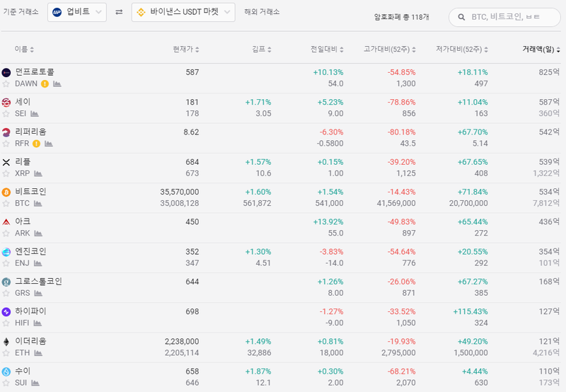566x392 pixels.
Task: Open the 바이낸스 USDT 마켓 dropdown
Action: pos(183,12)
